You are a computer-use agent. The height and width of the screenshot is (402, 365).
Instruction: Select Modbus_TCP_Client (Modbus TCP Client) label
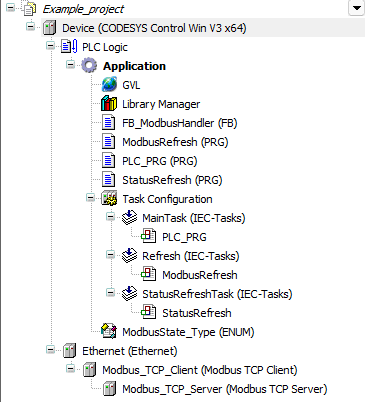tap(200, 370)
